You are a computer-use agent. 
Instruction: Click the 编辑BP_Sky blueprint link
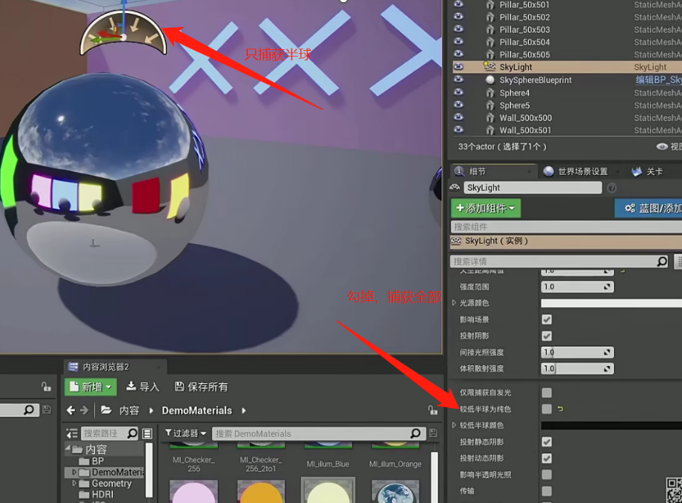(657, 80)
